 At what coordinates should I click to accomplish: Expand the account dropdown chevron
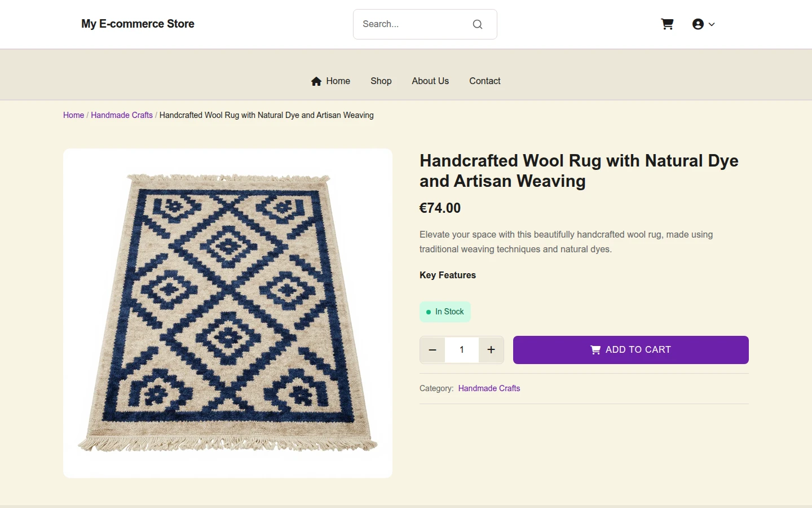click(712, 24)
